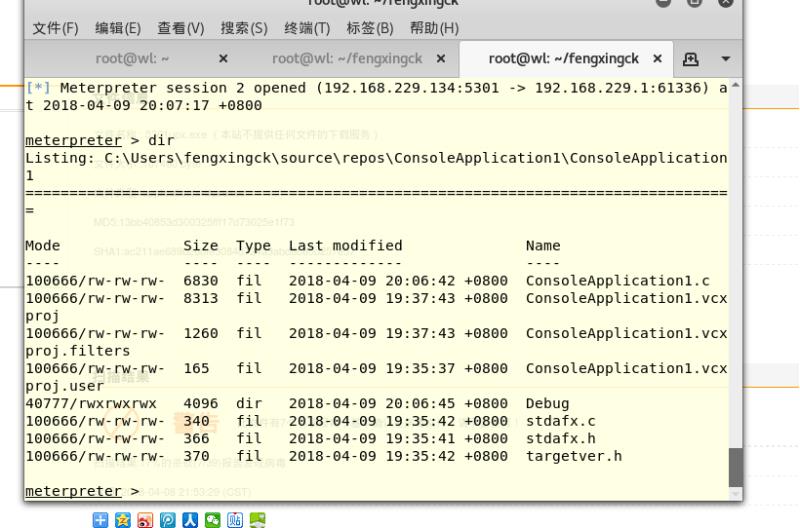
Task: Open the 编辑(E) menu
Action: tap(118, 28)
